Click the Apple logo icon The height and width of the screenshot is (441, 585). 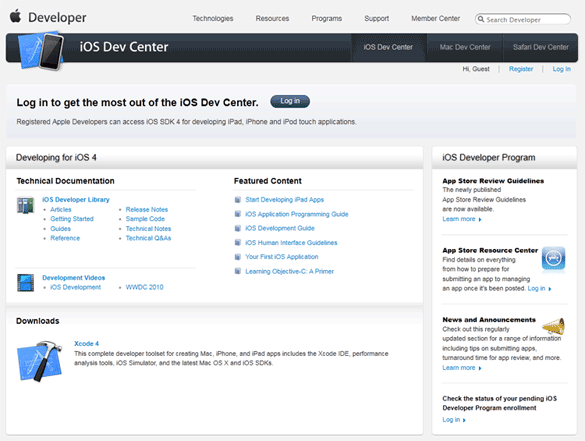coord(15,16)
